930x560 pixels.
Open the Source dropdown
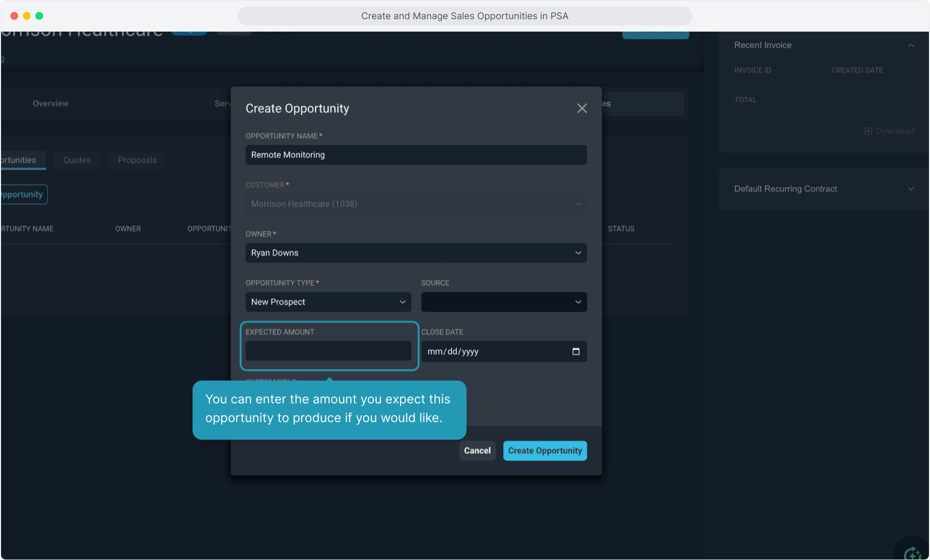[503, 302]
